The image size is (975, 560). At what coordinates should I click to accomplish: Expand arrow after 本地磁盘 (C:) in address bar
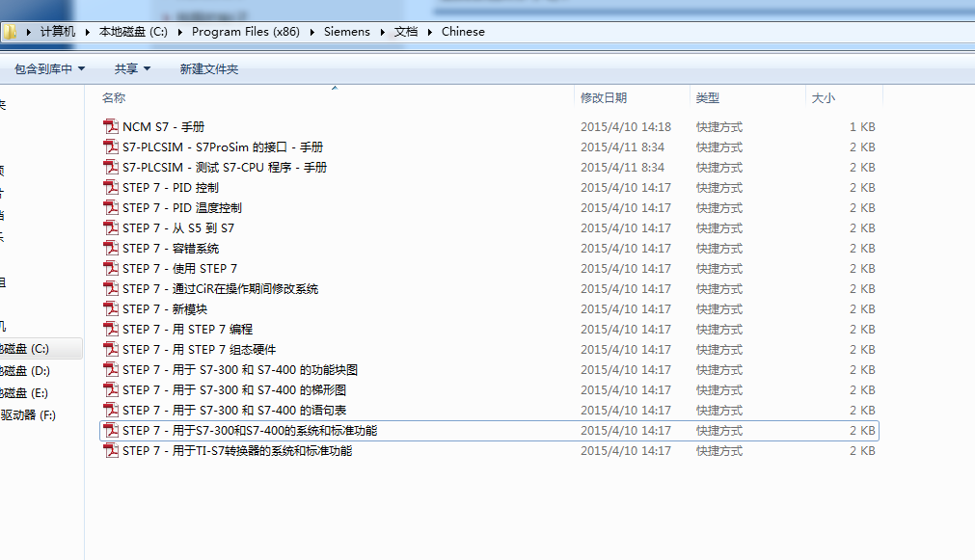click(x=179, y=32)
